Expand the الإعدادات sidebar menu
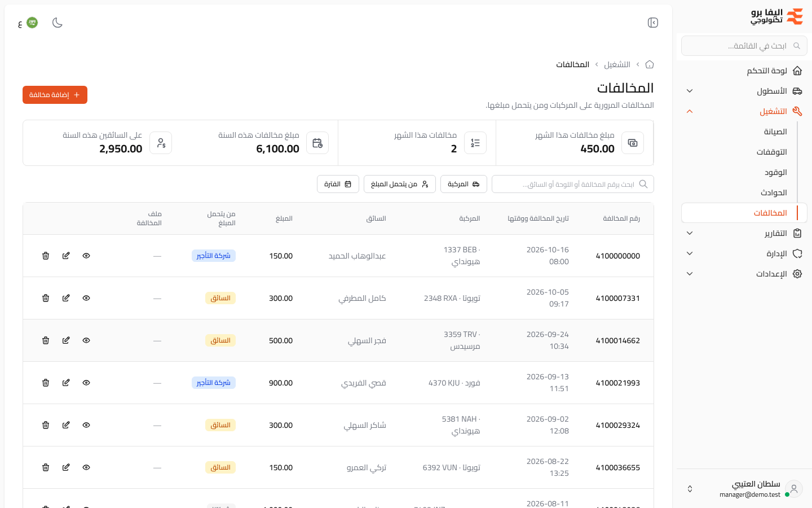Image resolution: width=812 pixels, height=508 pixels. click(744, 274)
